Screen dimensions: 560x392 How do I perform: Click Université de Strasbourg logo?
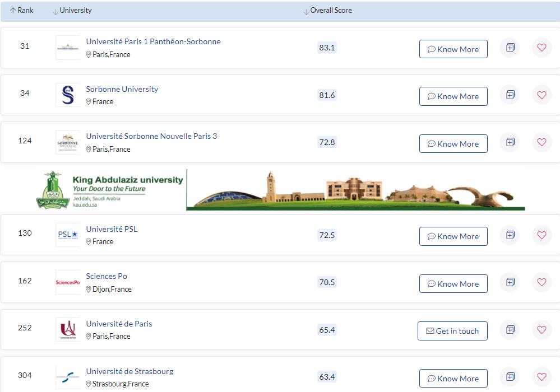click(x=67, y=377)
